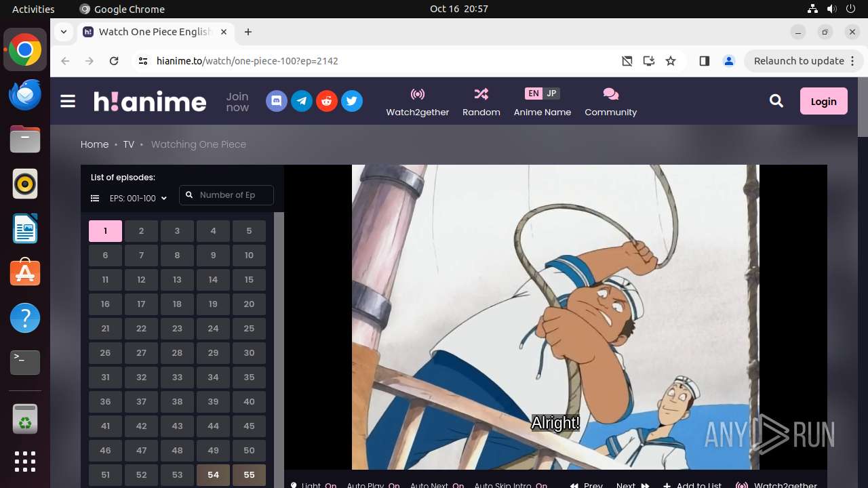Select episode 7
The height and width of the screenshot is (488, 868).
pyautogui.click(x=141, y=256)
